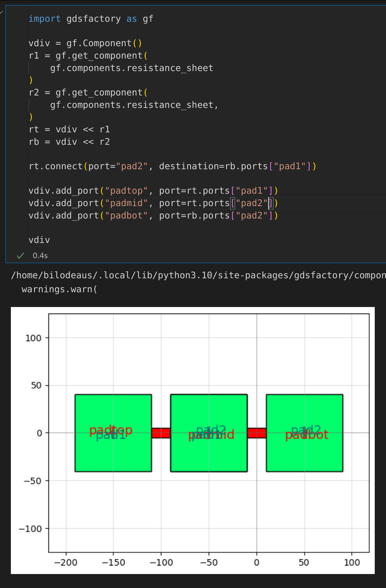
Task: Click the vdiv line at cell bottom
Action: 39,239
